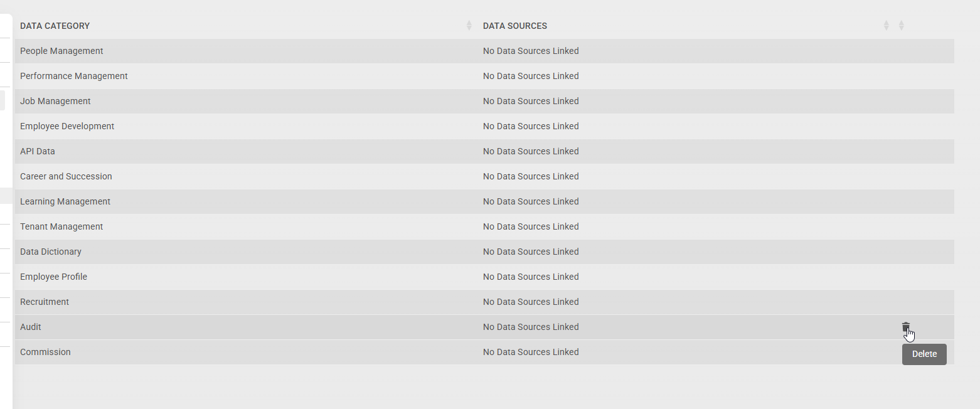980x409 pixels.
Task: Select the API Data row
Action: pyautogui.click(x=37, y=151)
